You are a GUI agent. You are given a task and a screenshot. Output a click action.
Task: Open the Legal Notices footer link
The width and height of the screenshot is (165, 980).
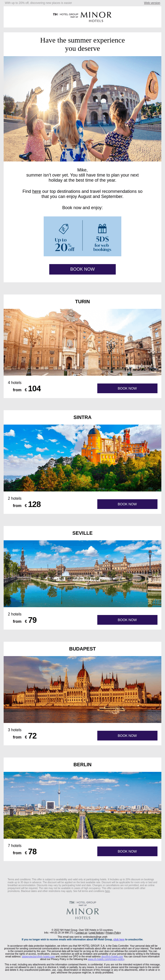click(96, 932)
